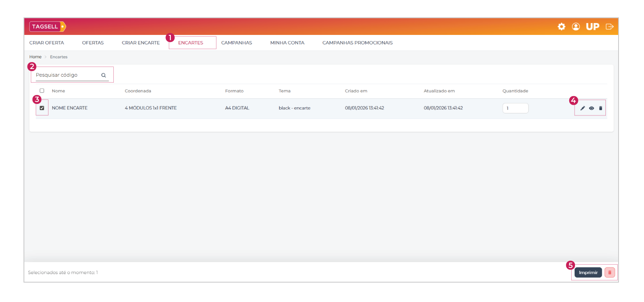The image size is (644, 302).
Task: Edit NOME ENCARTE with pencil icon
Action: click(x=582, y=108)
